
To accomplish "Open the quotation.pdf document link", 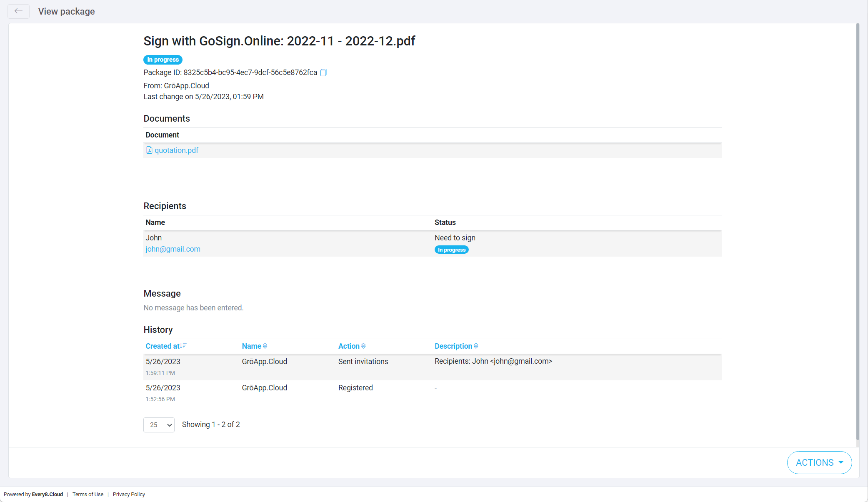I will point(176,150).
